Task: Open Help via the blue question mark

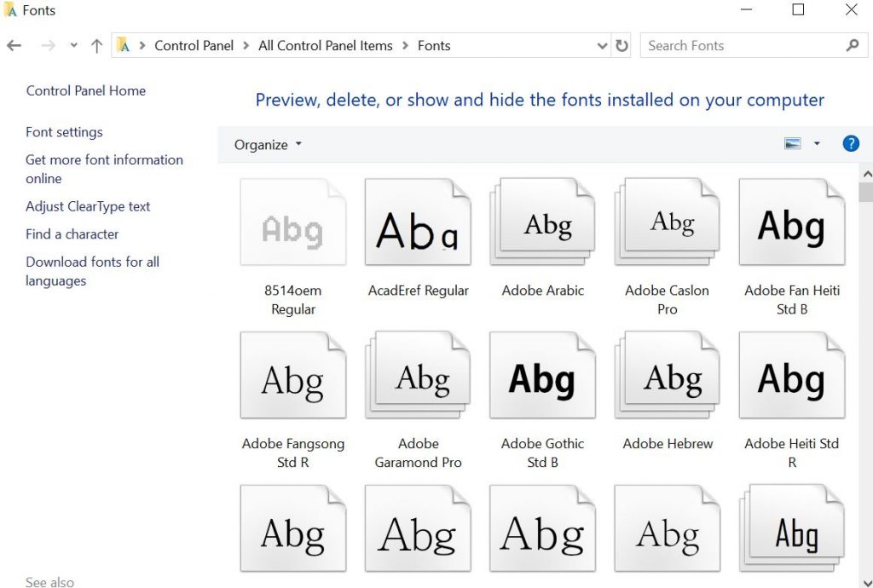Action: tap(850, 143)
